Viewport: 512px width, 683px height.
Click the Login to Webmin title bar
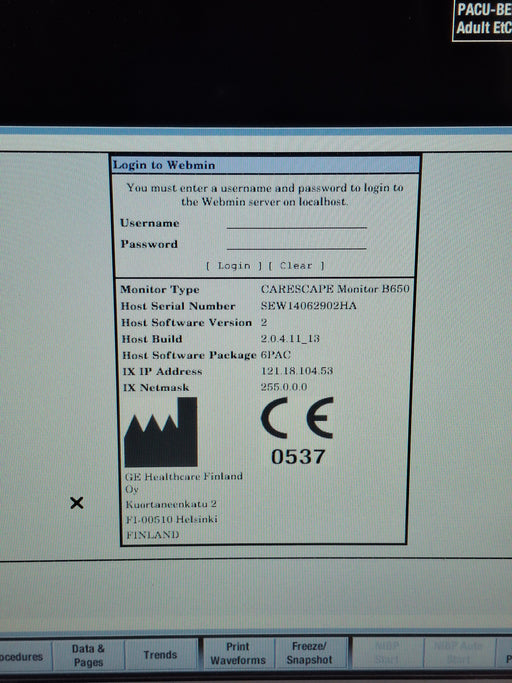[x=265, y=165]
